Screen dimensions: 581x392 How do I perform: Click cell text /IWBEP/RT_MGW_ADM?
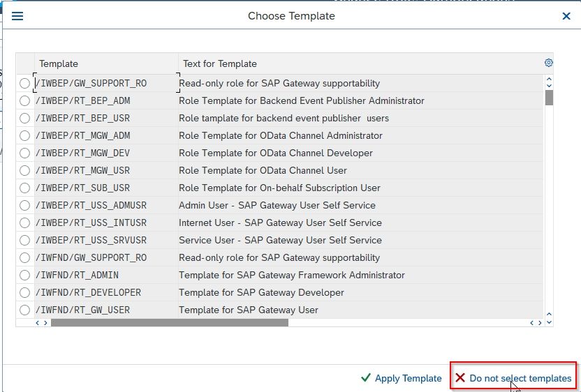coord(82,135)
